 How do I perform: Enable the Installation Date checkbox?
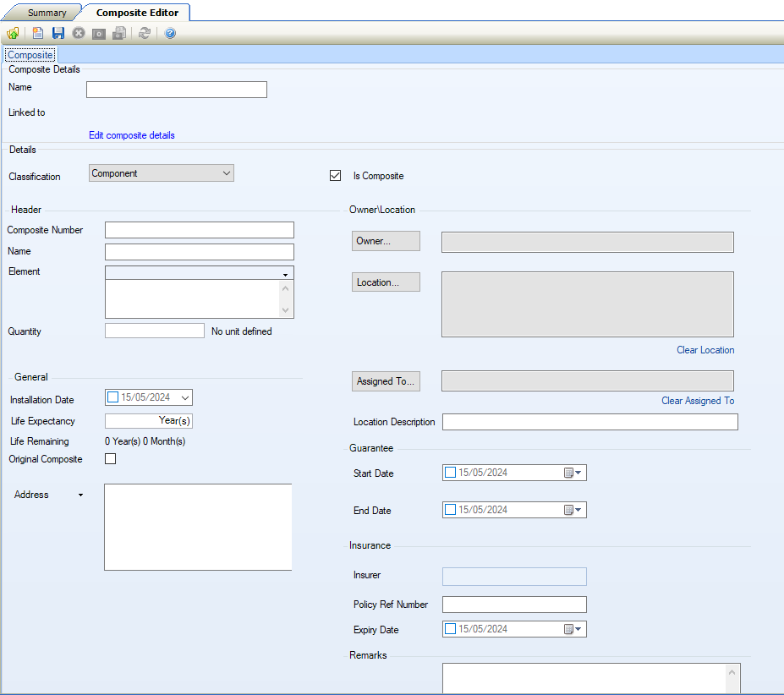click(x=113, y=397)
